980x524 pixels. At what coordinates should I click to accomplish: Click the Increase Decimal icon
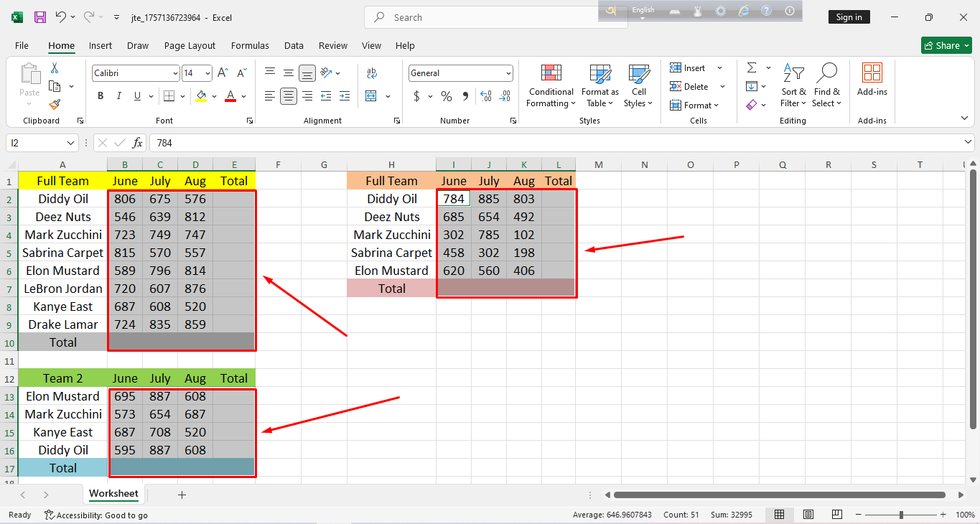[x=485, y=96]
